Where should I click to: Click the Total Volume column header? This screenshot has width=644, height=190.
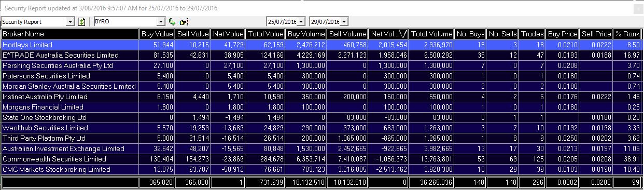[x=431, y=34]
